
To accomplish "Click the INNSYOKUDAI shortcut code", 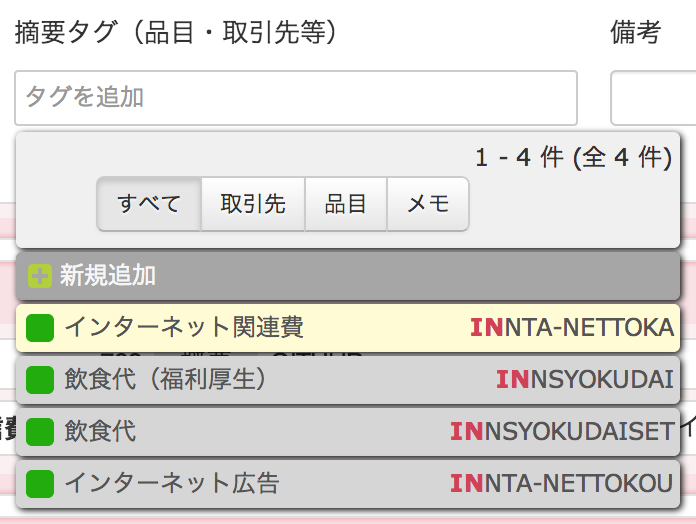I will 585,380.
